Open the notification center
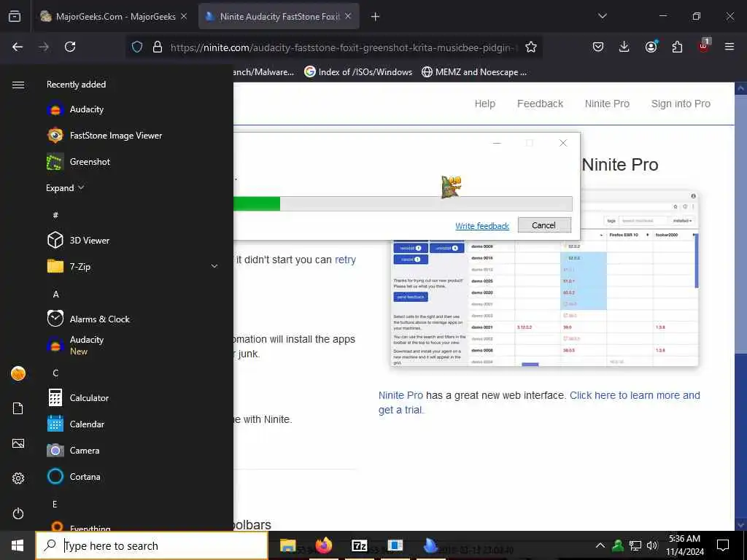747x560 pixels. point(723,545)
